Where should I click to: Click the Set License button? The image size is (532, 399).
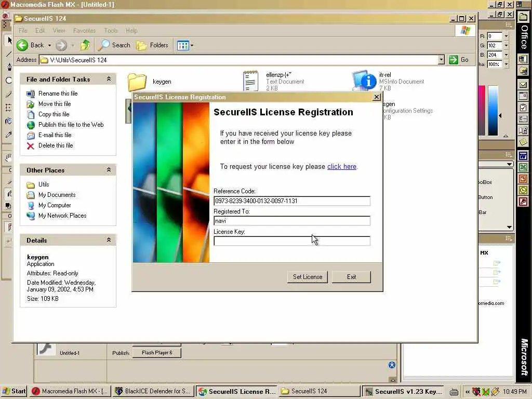coord(308,277)
